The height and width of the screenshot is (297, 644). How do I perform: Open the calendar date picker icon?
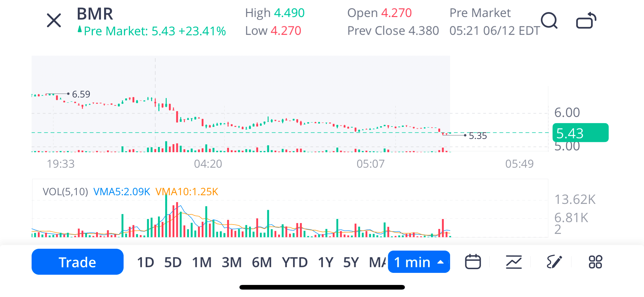tap(473, 262)
